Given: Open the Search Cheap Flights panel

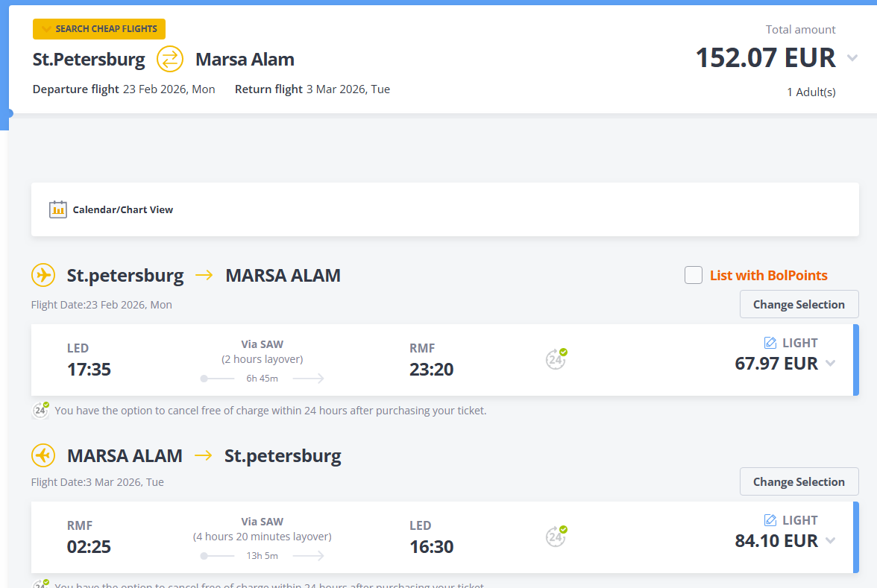Looking at the screenshot, I should [99, 29].
